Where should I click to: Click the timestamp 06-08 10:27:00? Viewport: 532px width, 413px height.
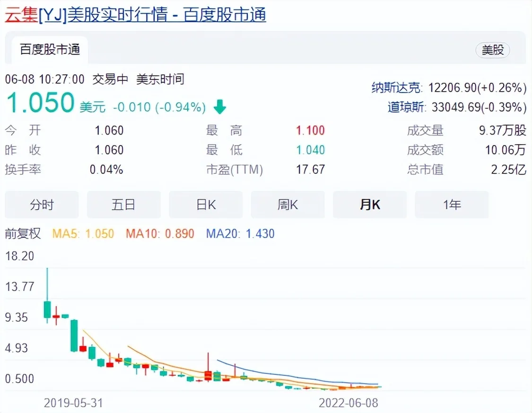click(44, 80)
